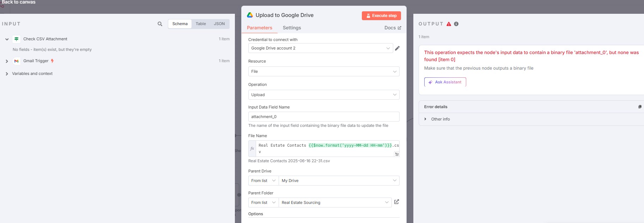
Task: Open the Docs link
Action: point(393,28)
